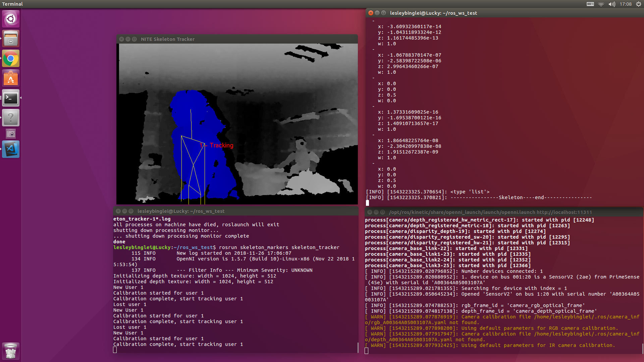Open the session gear menu in the tray

click(638, 4)
